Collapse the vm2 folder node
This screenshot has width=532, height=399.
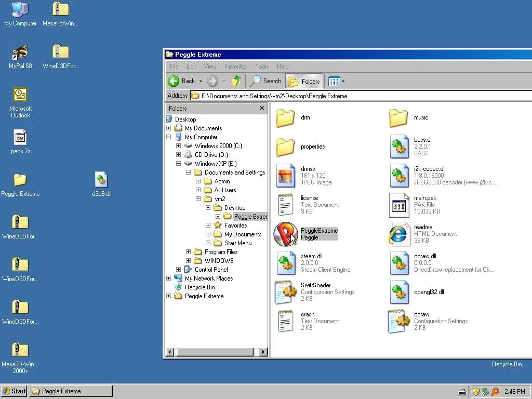pyautogui.click(x=198, y=199)
